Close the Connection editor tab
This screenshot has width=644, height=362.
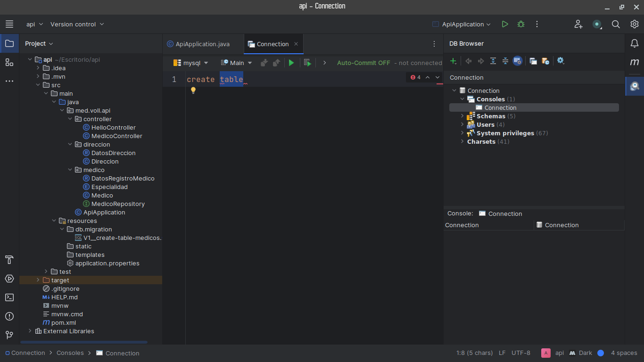pyautogui.click(x=296, y=44)
